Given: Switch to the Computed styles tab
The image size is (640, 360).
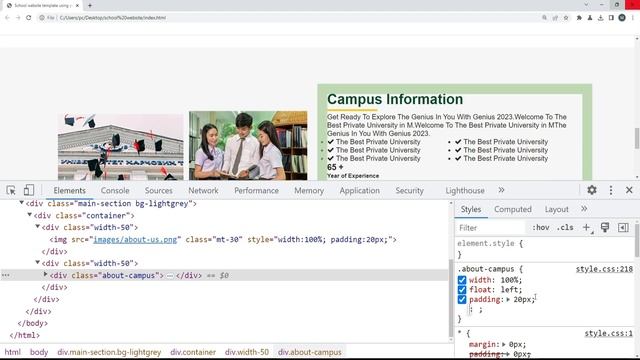Looking at the screenshot, I should pos(513,209).
